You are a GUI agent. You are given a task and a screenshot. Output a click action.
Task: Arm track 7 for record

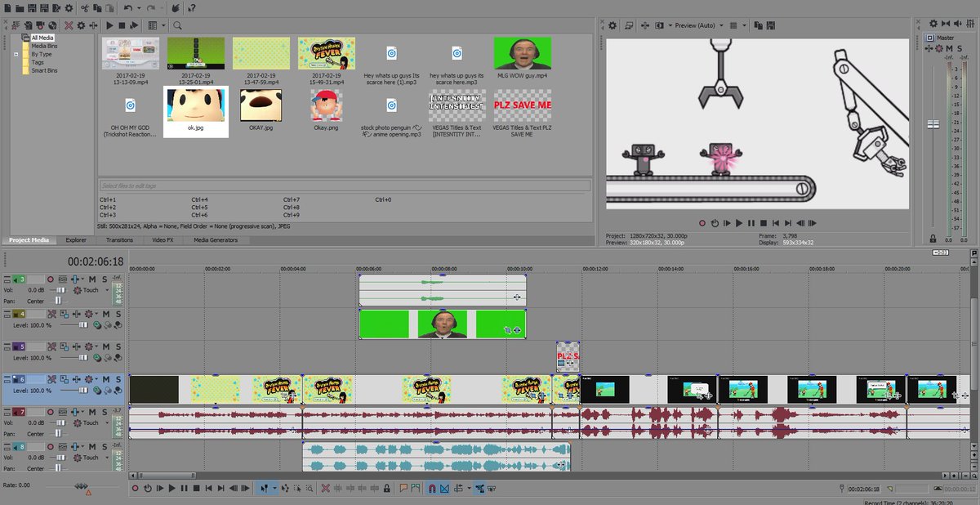click(51, 411)
